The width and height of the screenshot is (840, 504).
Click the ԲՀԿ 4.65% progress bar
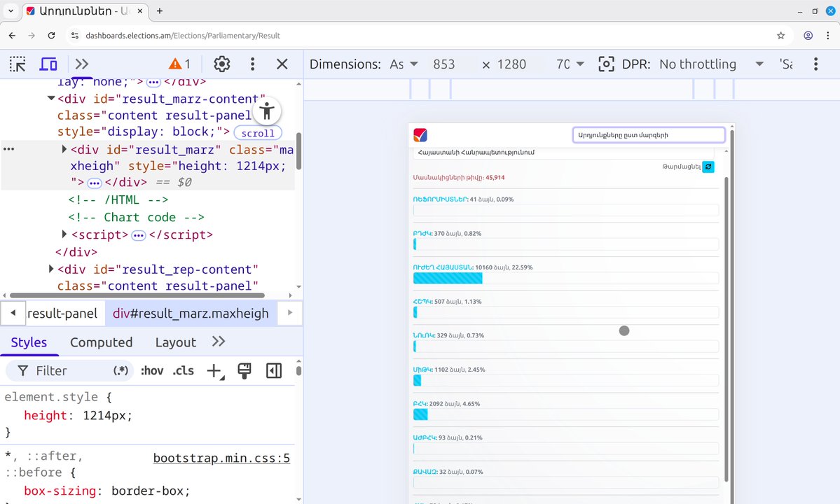(565, 414)
